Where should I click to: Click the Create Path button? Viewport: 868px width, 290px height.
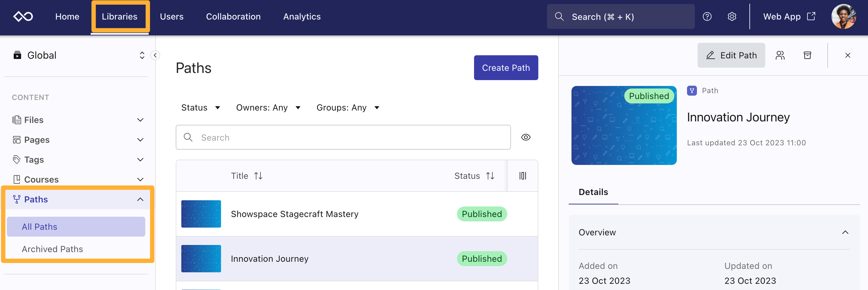click(x=506, y=68)
